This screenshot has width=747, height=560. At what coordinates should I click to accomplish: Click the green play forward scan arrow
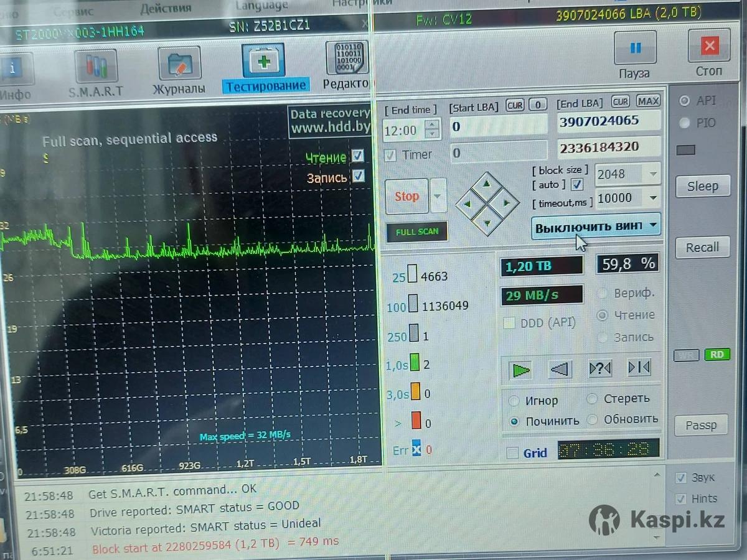click(521, 370)
